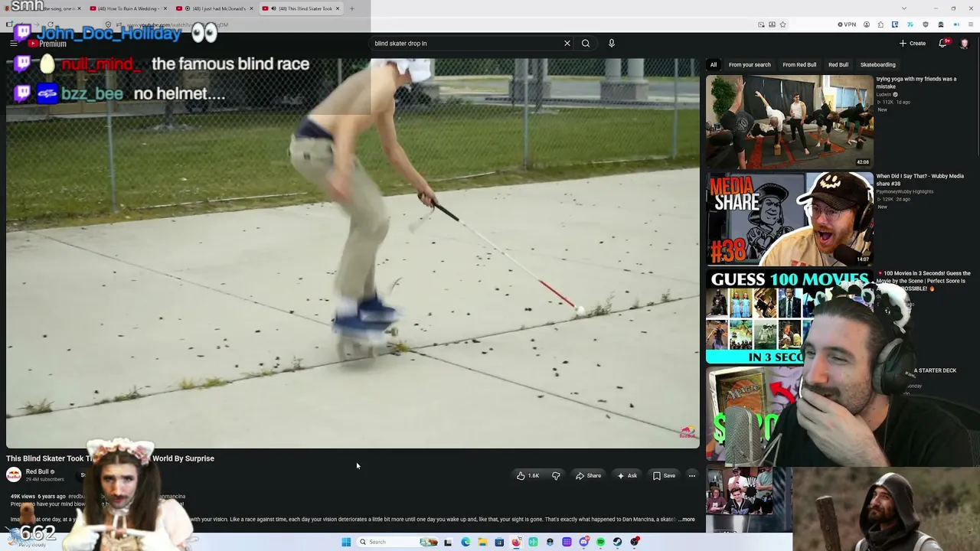Image resolution: width=980 pixels, height=551 pixels.
Task: Click the Ask button
Action: click(x=627, y=476)
